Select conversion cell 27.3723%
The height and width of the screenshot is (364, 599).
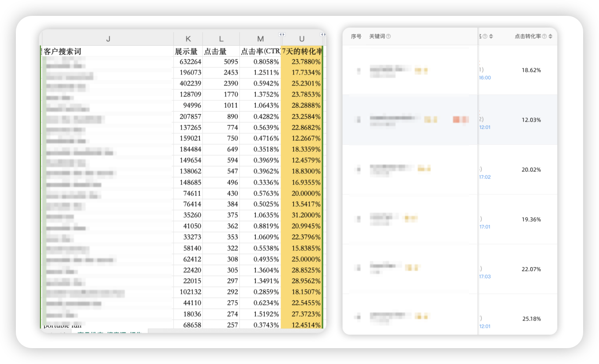(302, 314)
